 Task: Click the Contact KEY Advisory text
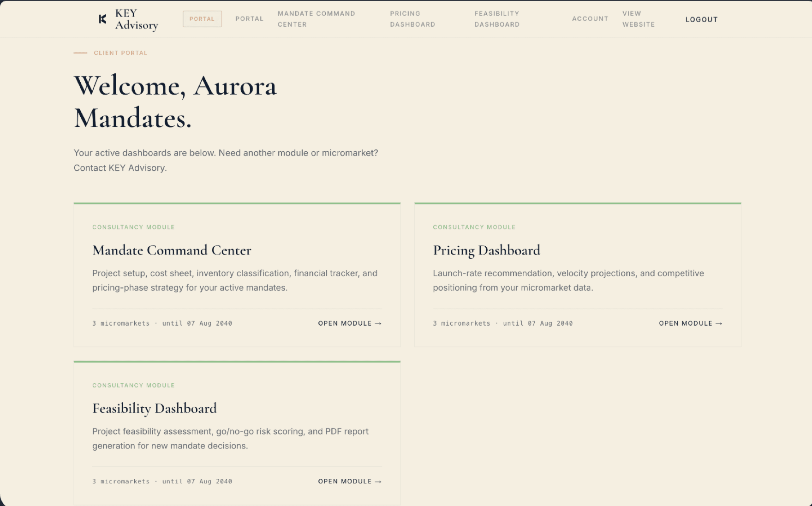pos(120,168)
